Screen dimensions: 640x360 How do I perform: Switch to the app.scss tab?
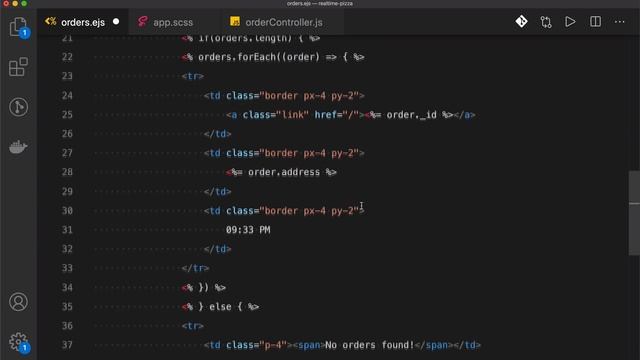(173, 22)
